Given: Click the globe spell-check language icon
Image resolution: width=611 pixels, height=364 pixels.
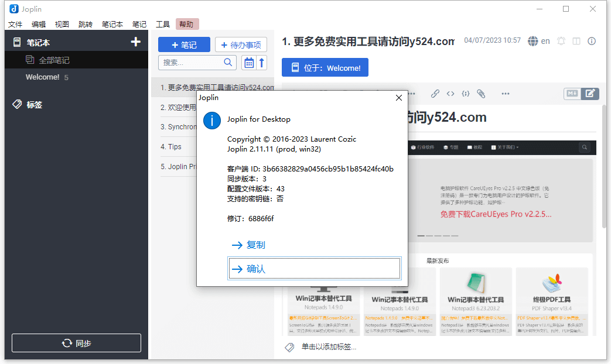Looking at the screenshot, I should (533, 41).
